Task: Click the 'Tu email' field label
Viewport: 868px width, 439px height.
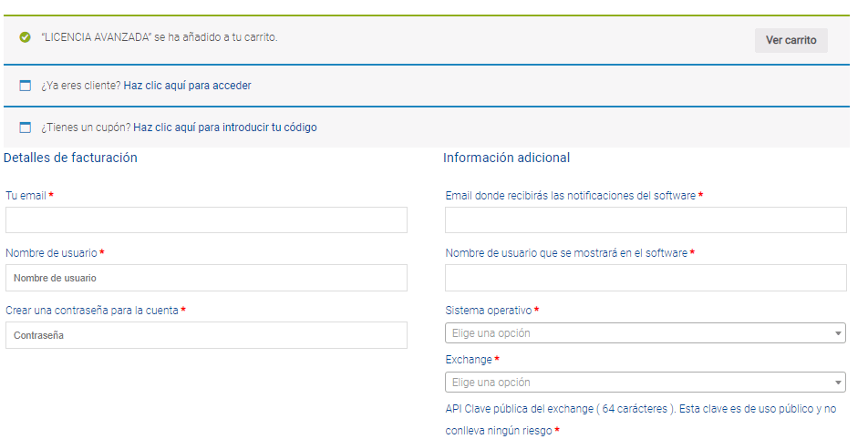Action: [26, 196]
